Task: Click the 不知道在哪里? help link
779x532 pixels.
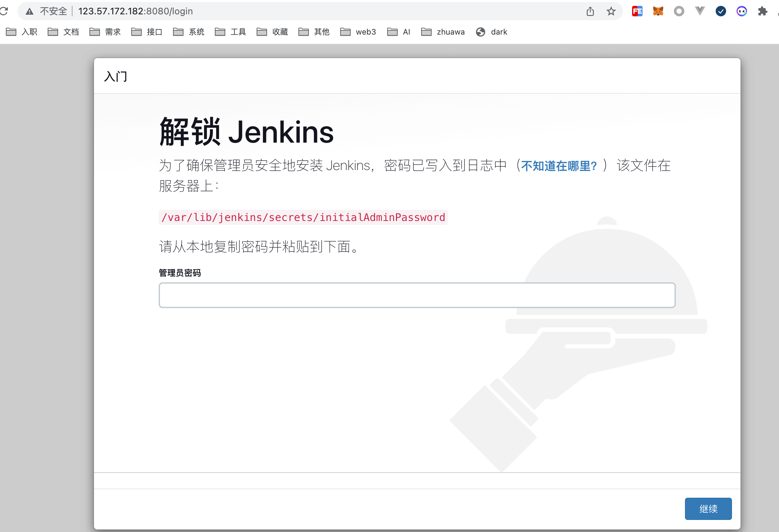Action: 558,166
